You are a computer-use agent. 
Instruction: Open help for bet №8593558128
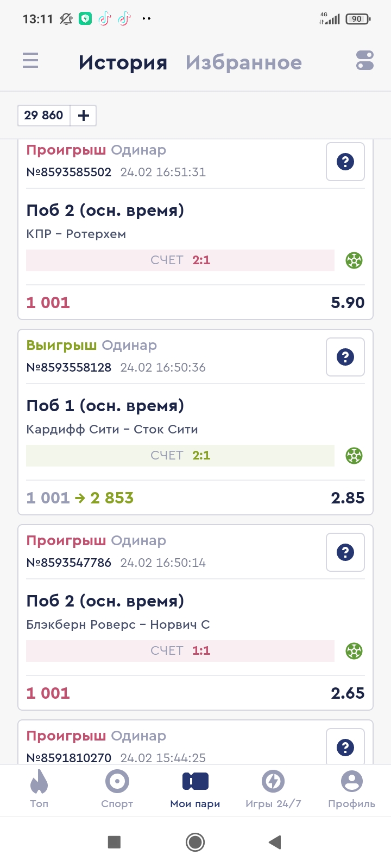345,357
